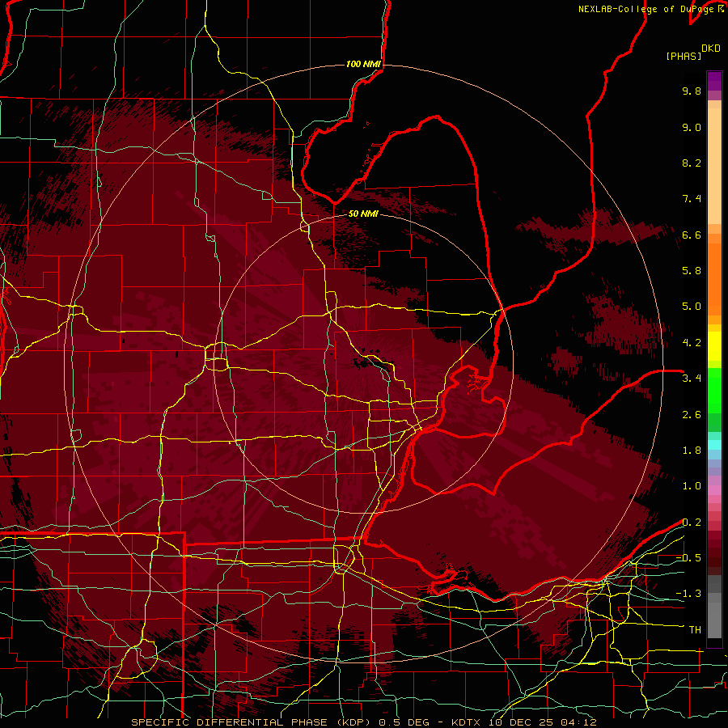Click the 2.6 value on the scale
This screenshot has height=728, width=728.
[x=692, y=415]
